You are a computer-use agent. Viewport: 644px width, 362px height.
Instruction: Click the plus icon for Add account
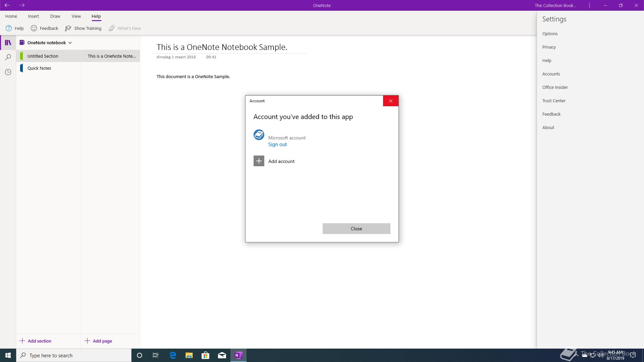[x=259, y=161]
